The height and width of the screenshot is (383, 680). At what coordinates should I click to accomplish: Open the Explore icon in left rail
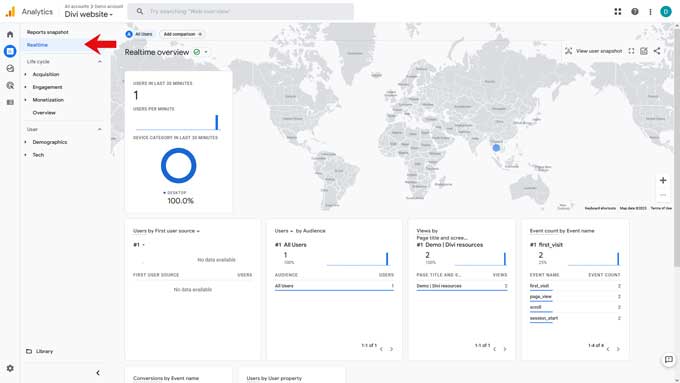pyautogui.click(x=10, y=69)
